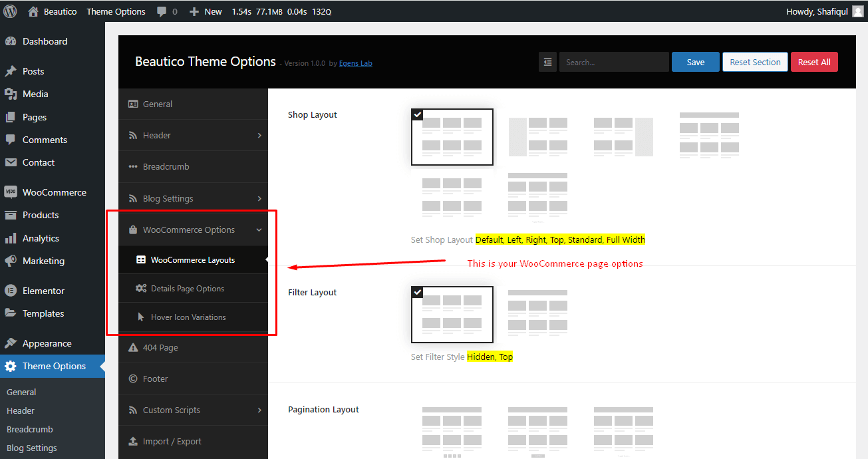The image size is (868, 459).
Task: Click the Reset Section button
Action: pos(756,62)
